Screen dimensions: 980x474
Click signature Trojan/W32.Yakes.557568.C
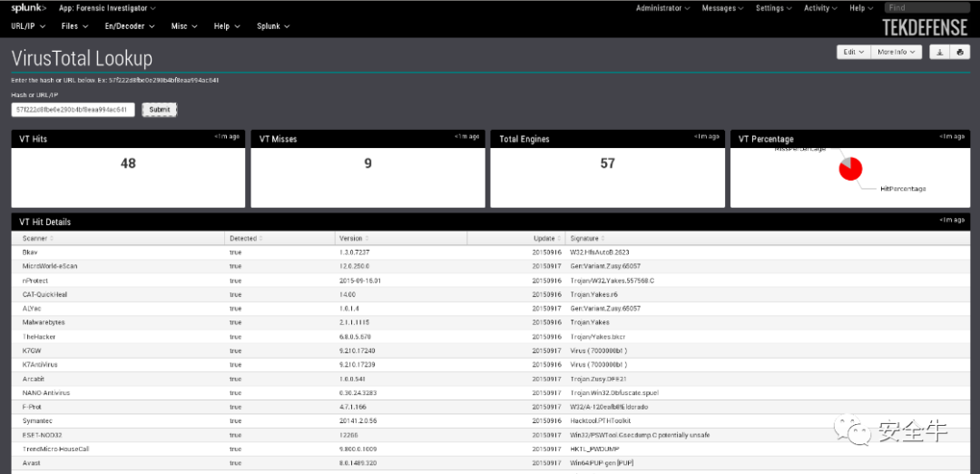pos(612,281)
